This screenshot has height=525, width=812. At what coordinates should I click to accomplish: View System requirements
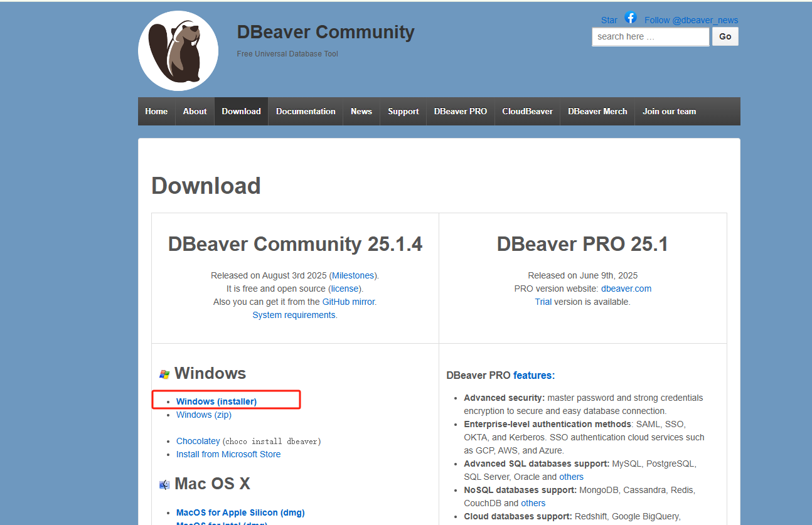click(294, 314)
